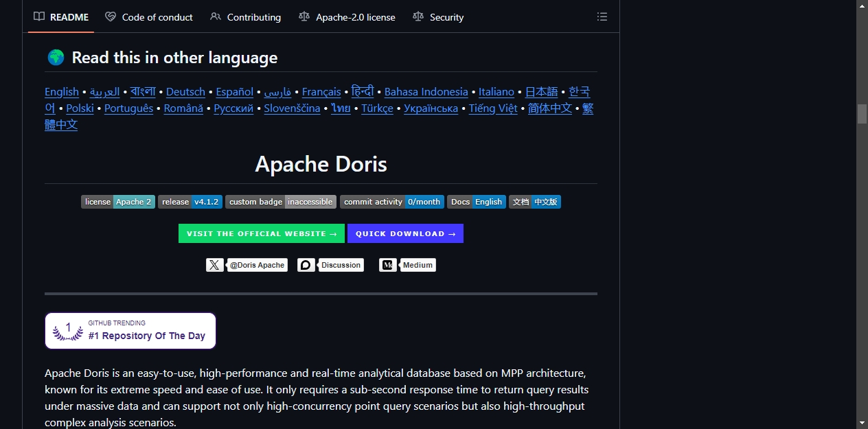Click the scale icon beside Apache-2.0 license
The width and height of the screenshot is (868, 429).
click(304, 16)
